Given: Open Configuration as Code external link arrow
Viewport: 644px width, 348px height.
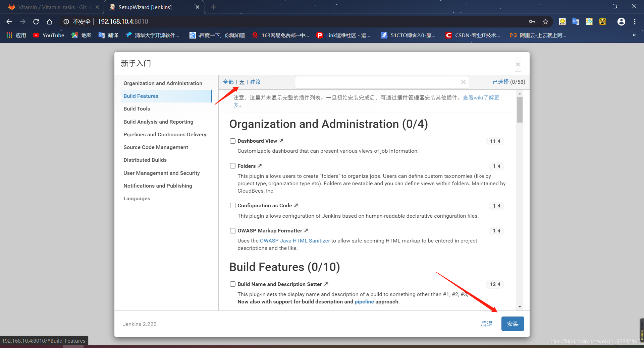Looking at the screenshot, I should tap(296, 205).
